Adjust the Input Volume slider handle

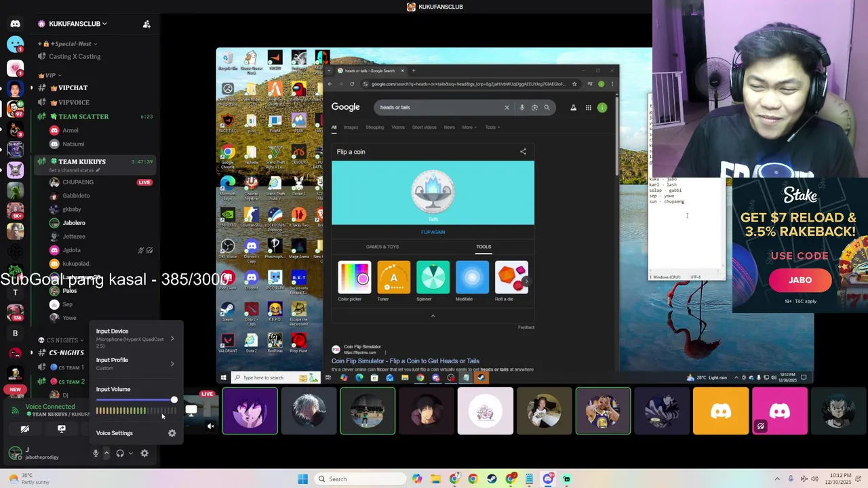(174, 400)
